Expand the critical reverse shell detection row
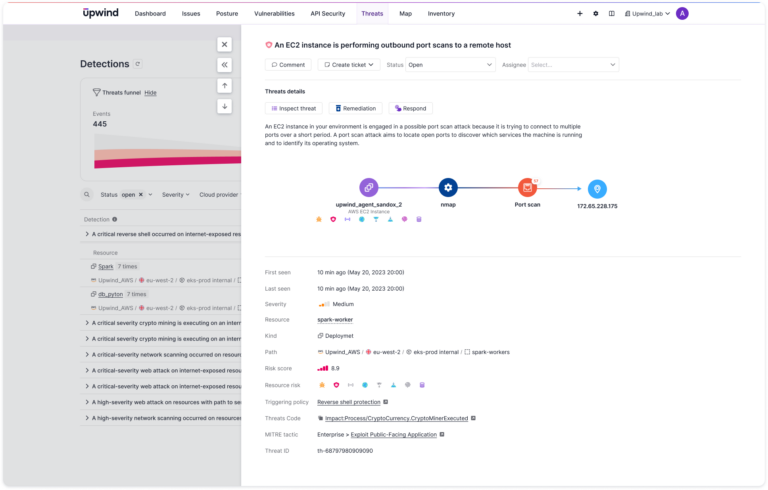 pos(87,234)
